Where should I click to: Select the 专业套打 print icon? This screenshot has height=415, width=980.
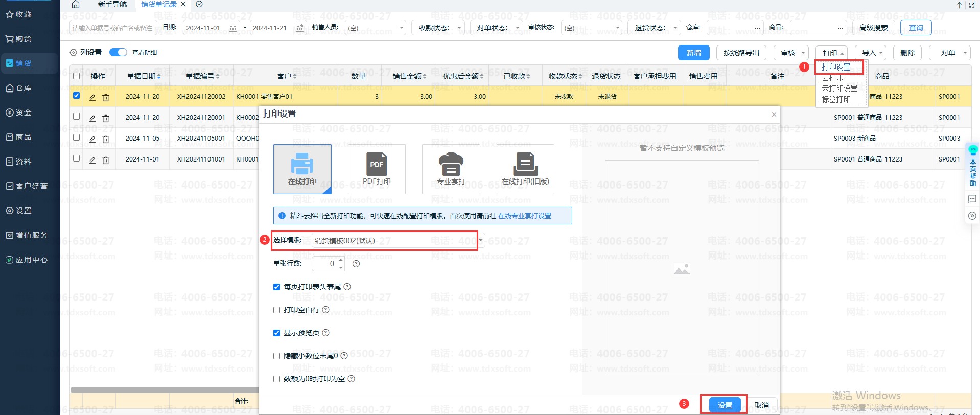[x=451, y=164]
